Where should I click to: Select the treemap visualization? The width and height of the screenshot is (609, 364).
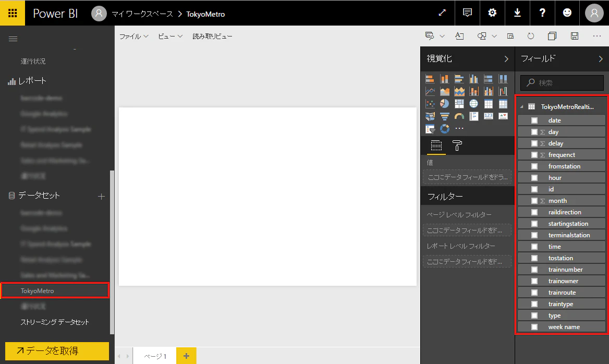[x=459, y=104]
